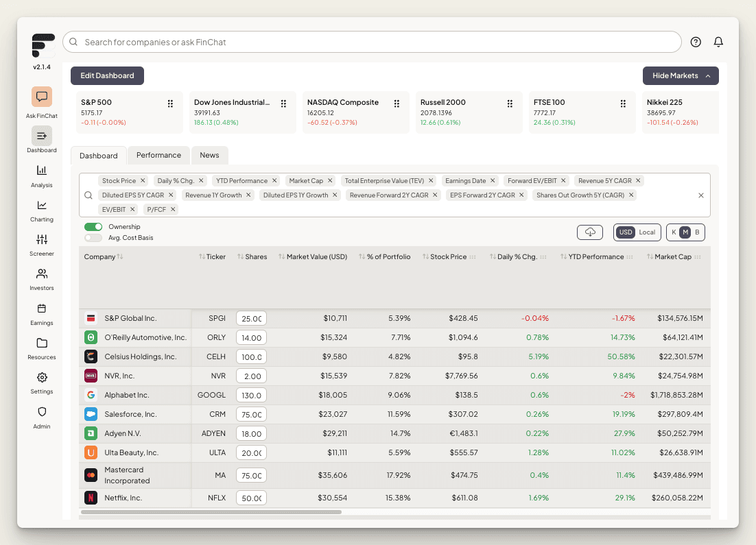Click the cloud download export button

pos(590,232)
